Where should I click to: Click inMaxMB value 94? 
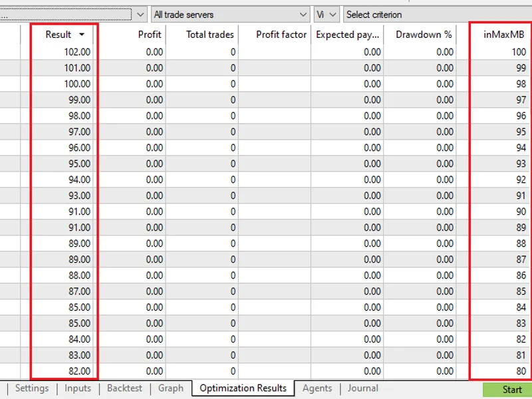521,148
